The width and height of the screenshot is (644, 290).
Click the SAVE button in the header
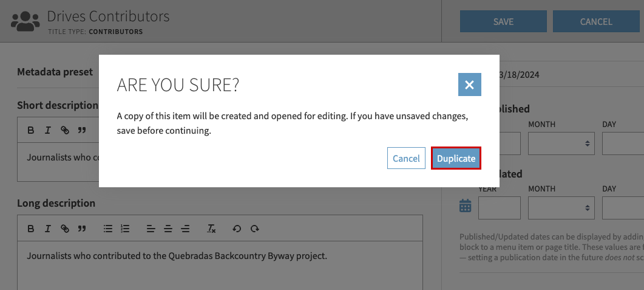[503, 21]
